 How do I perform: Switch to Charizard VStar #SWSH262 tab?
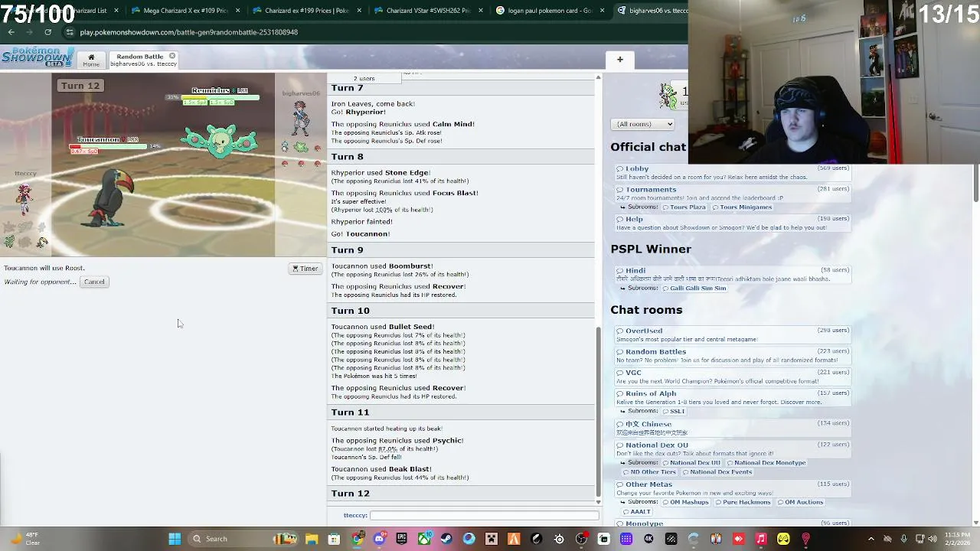point(428,11)
